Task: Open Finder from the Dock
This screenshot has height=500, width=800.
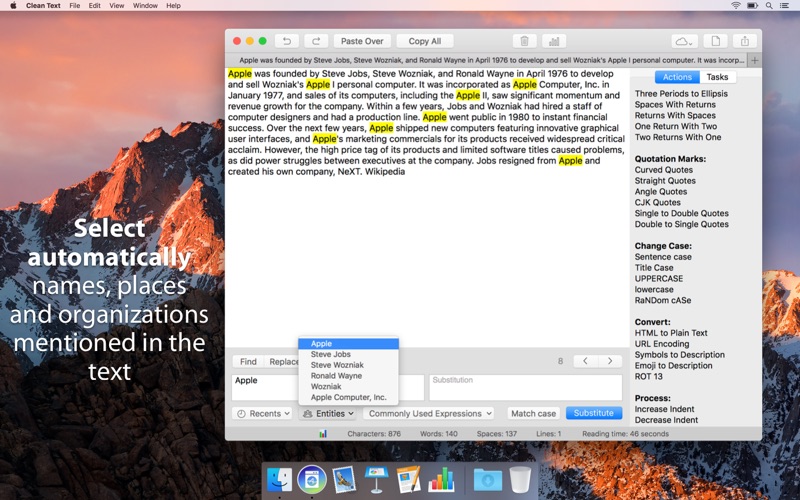Action: point(279,480)
